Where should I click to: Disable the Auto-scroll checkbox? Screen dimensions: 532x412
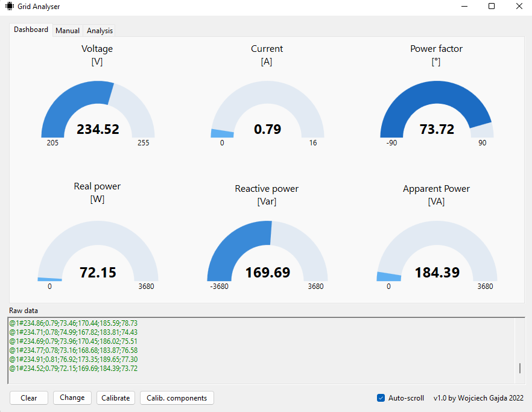pyautogui.click(x=381, y=398)
